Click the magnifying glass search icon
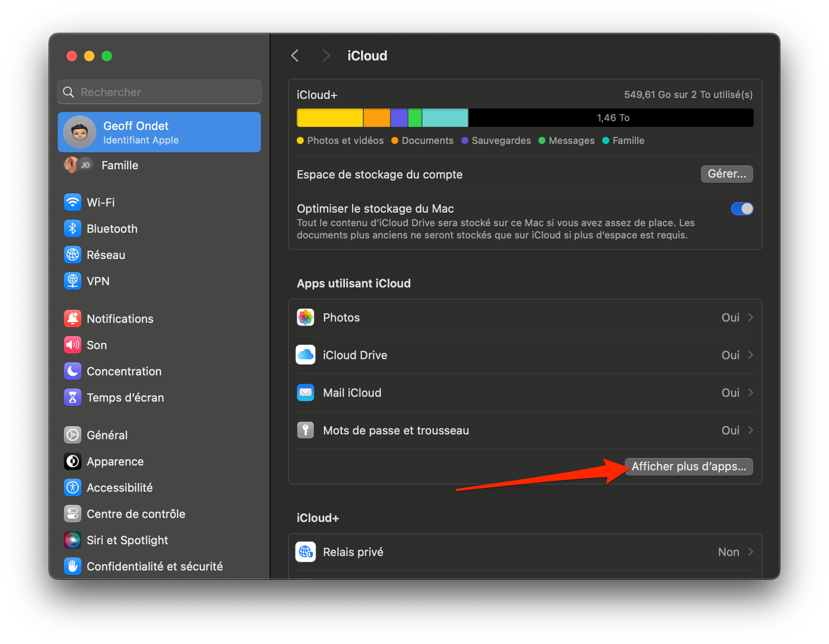This screenshot has height=644, width=829. (x=69, y=92)
